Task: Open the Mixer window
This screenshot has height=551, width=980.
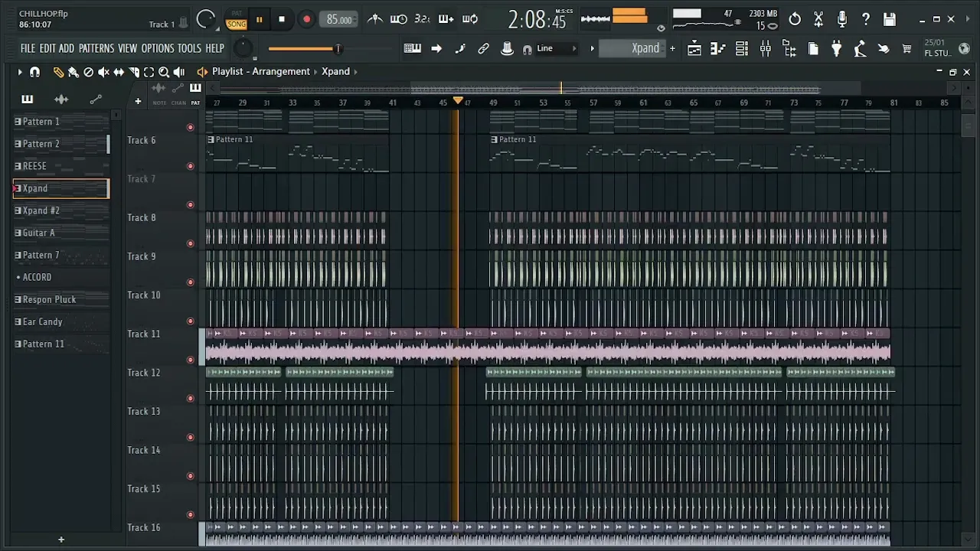Action: pos(766,49)
